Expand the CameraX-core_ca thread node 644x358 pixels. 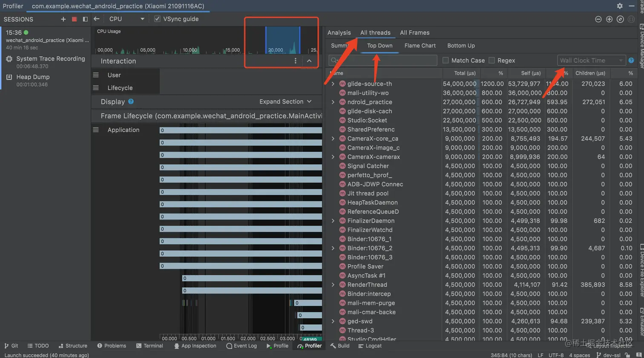click(x=333, y=139)
